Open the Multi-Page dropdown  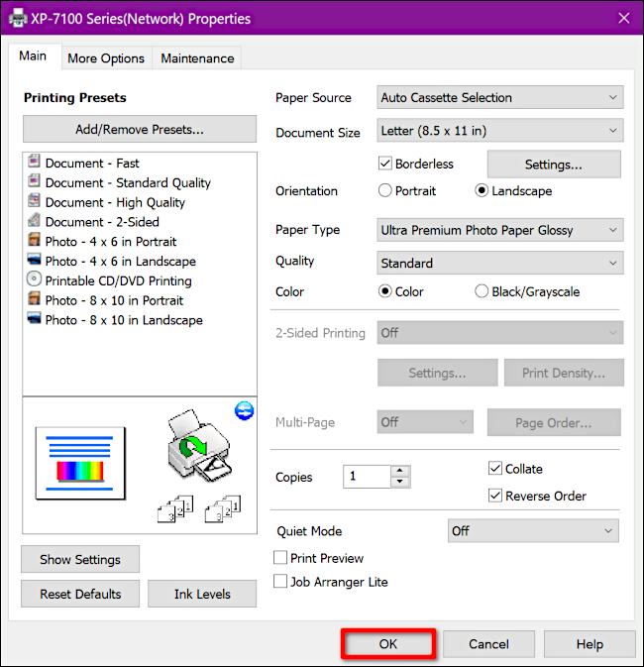425,422
